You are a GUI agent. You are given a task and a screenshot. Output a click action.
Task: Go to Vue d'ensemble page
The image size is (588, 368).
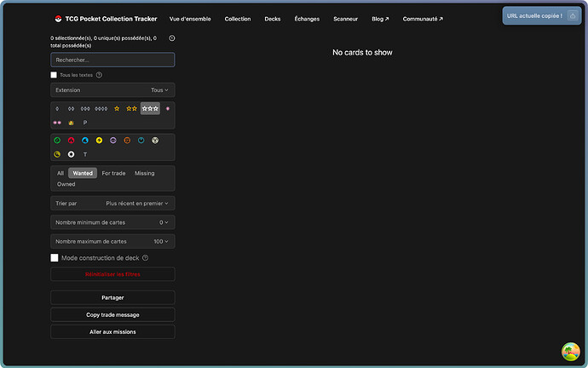190,19
